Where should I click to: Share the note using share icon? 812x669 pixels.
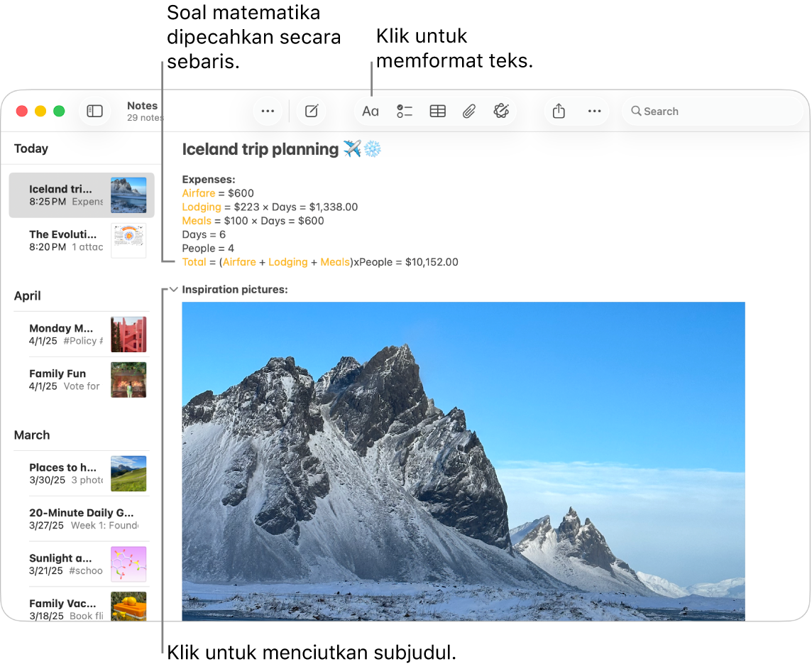tap(559, 111)
